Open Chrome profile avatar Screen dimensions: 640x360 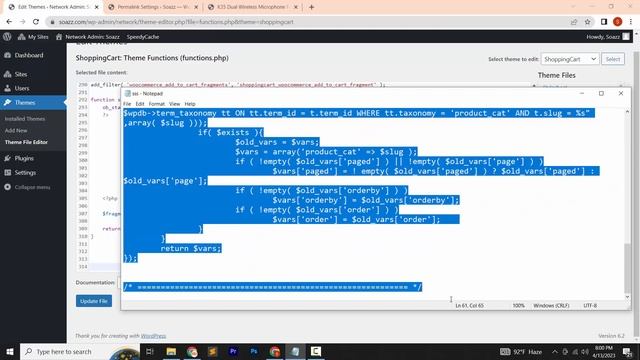(x=618, y=22)
